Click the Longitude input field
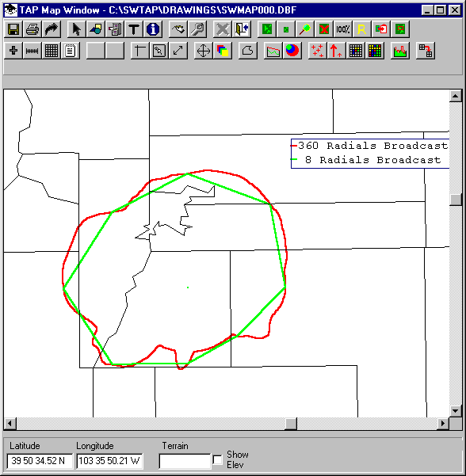Image resolution: width=466 pixels, height=476 pixels. [x=109, y=461]
